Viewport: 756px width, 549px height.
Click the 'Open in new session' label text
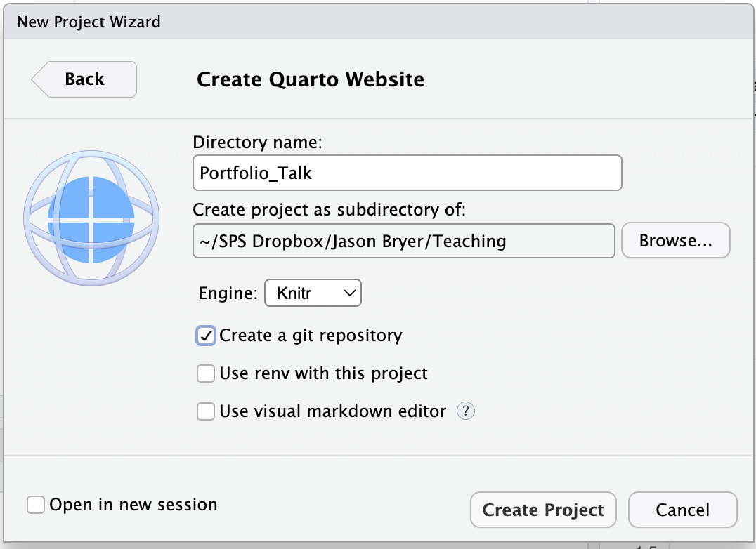point(133,505)
